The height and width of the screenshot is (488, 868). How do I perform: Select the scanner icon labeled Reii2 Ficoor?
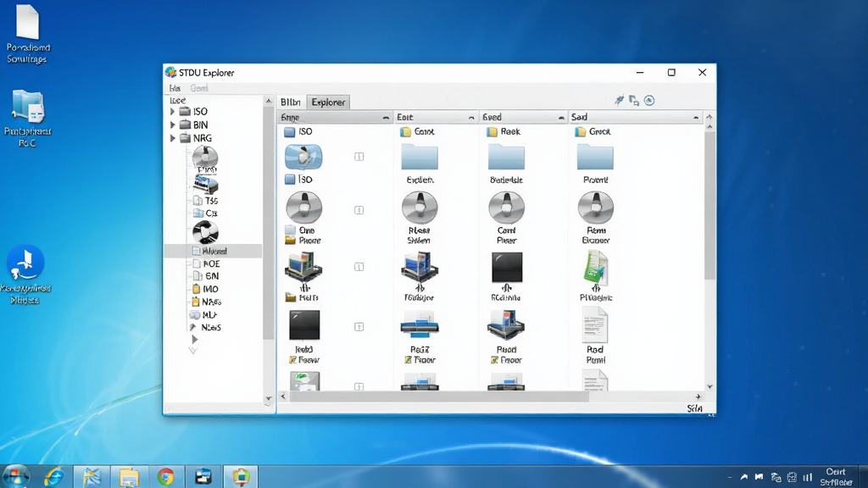(420, 325)
